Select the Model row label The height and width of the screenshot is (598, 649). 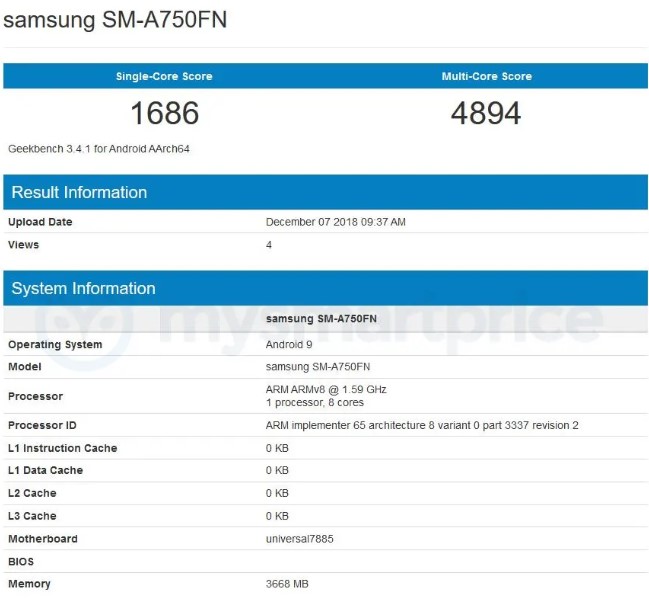pos(25,367)
